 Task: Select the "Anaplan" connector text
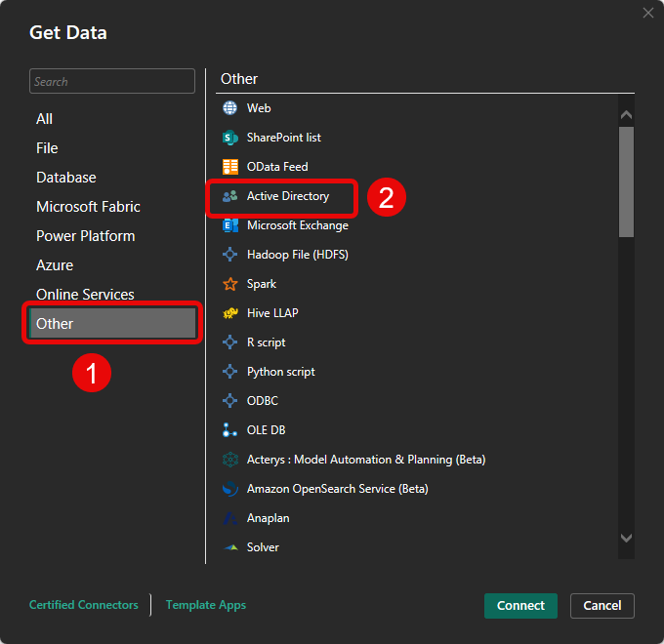(x=269, y=518)
